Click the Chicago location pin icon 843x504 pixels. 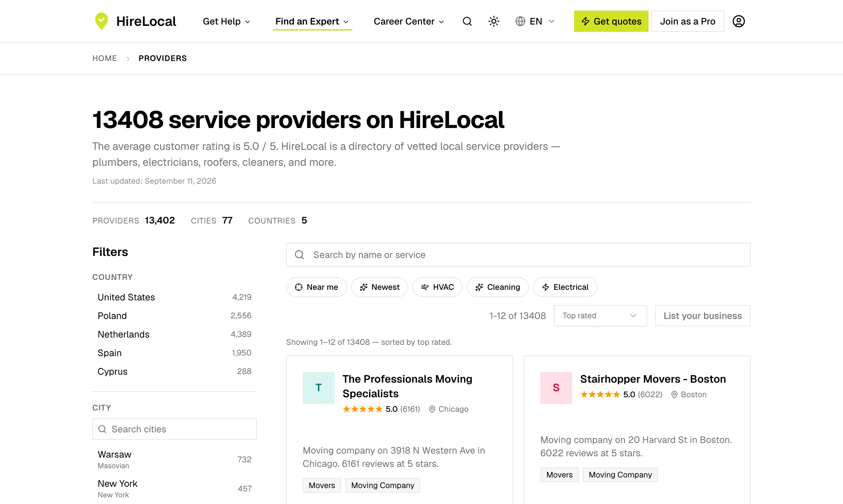(432, 409)
